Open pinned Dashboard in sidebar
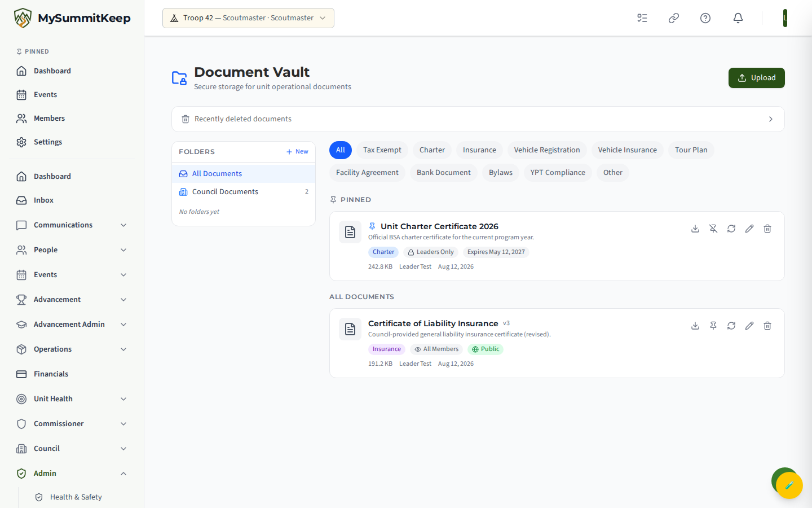Screen dimensions: 812x508 pos(72,71)
